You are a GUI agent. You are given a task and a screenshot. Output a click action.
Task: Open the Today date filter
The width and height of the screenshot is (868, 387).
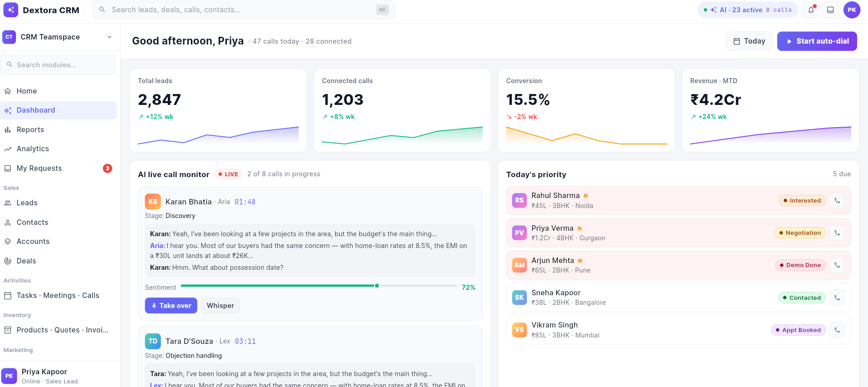point(749,41)
